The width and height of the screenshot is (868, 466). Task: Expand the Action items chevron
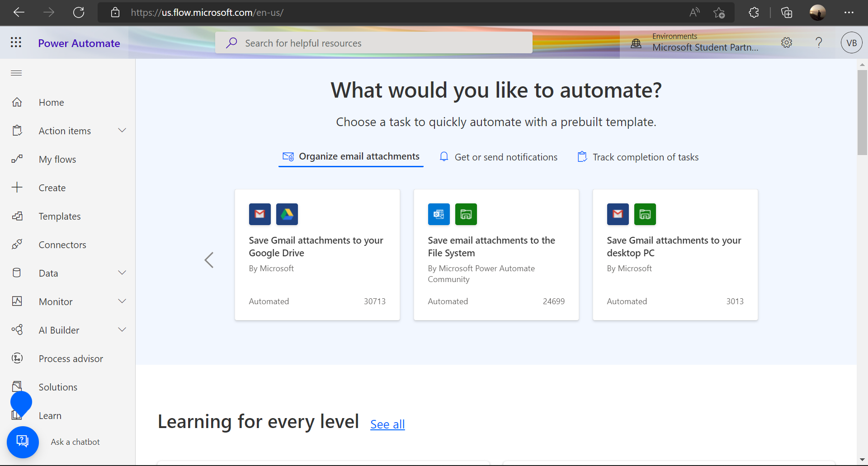(x=122, y=131)
